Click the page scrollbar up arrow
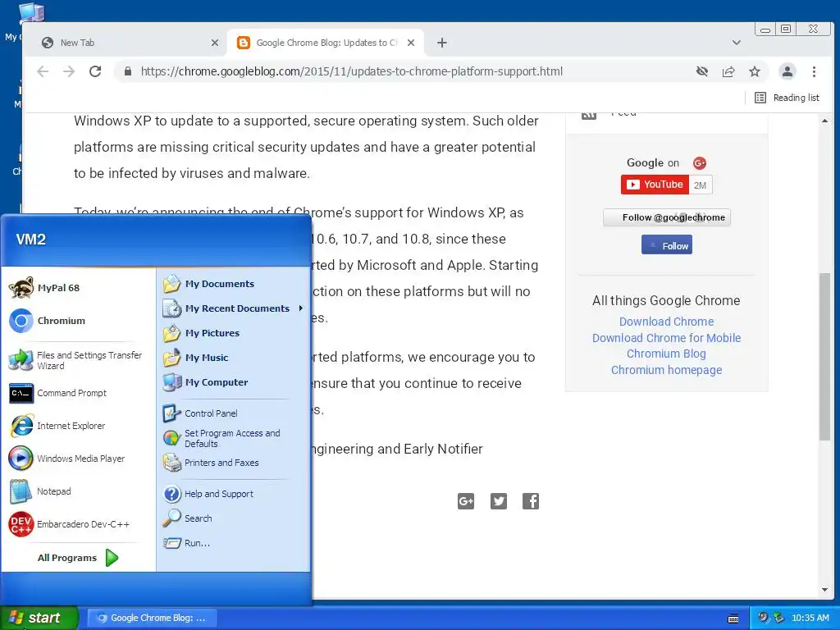The image size is (840, 630). (x=824, y=121)
